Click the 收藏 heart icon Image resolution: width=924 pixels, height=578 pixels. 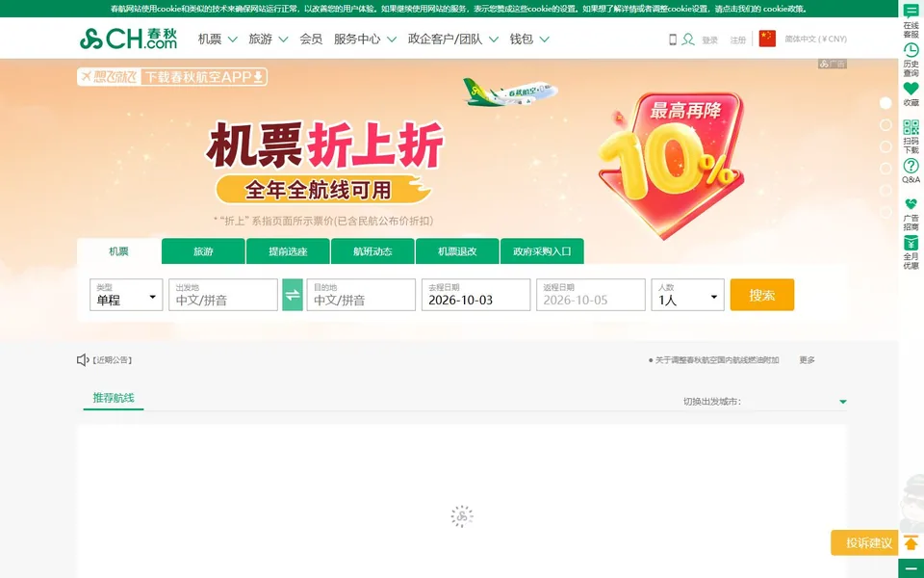pos(911,89)
